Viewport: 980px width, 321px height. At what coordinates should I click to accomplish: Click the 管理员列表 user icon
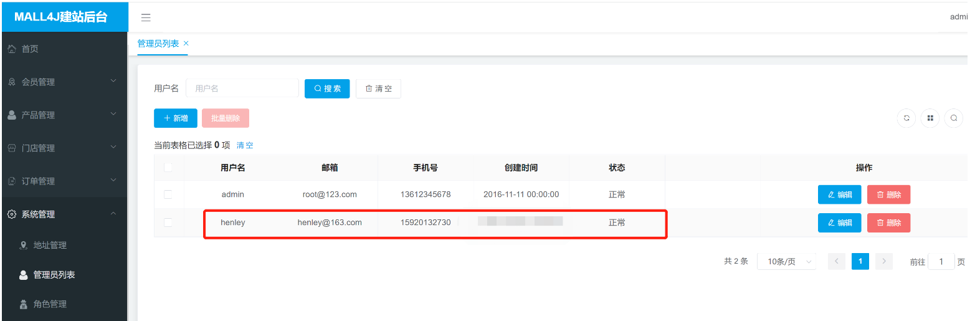(24, 275)
